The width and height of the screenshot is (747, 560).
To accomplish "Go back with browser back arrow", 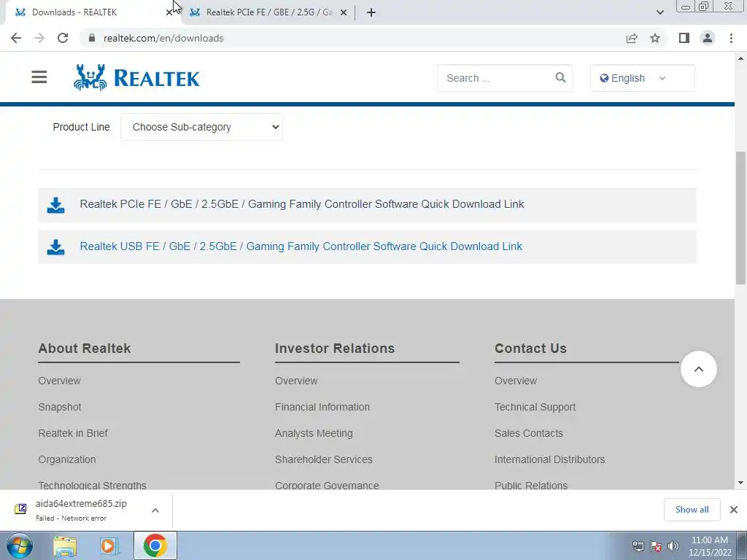I will coord(16,38).
